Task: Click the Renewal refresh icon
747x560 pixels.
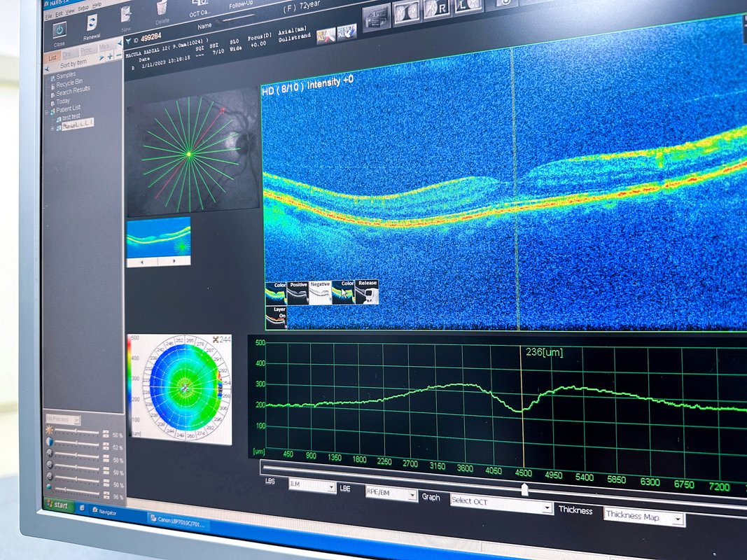Action: click(92, 24)
